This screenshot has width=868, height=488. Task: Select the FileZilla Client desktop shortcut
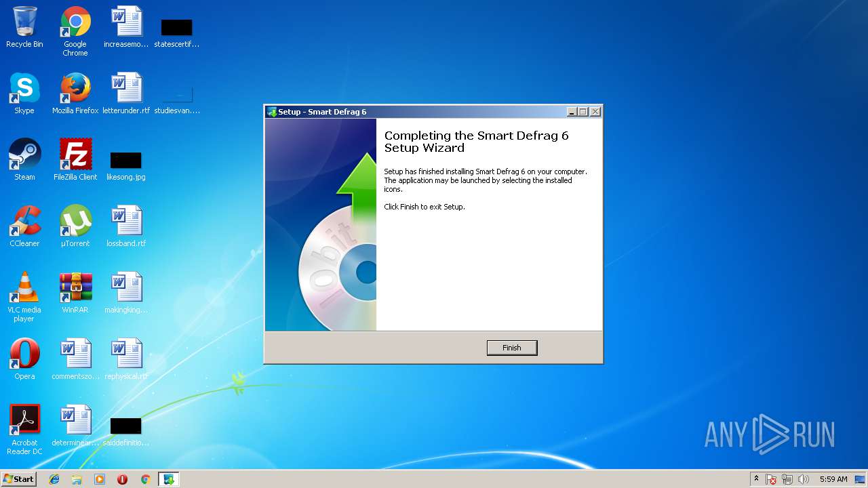(x=75, y=160)
